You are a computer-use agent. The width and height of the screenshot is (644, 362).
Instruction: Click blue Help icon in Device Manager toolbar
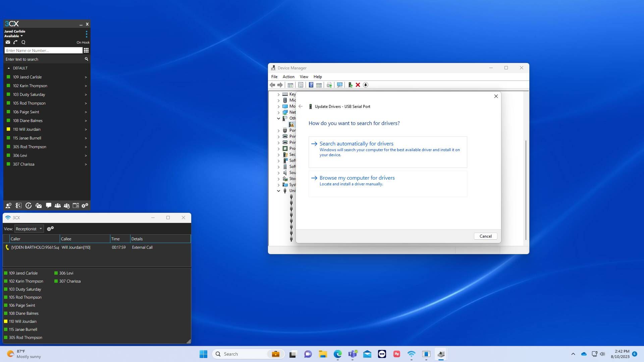(x=311, y=85)
